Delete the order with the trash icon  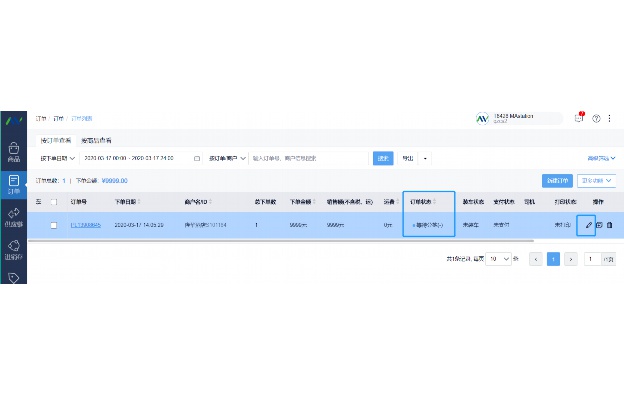tap(609, 225)
